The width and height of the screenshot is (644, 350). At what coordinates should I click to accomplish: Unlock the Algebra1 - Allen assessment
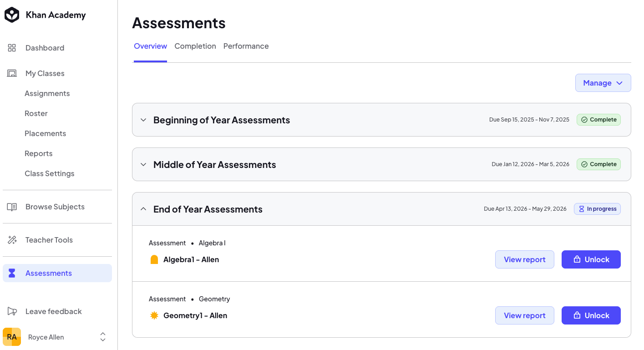tap(591, 259)
